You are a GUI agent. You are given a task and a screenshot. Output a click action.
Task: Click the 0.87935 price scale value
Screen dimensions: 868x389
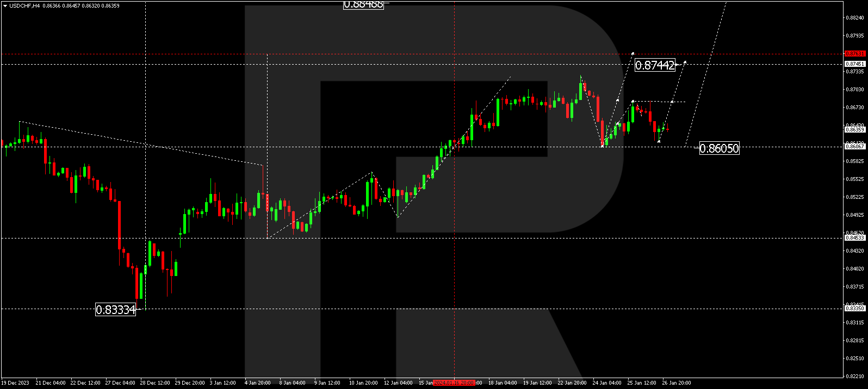[855, 36]
